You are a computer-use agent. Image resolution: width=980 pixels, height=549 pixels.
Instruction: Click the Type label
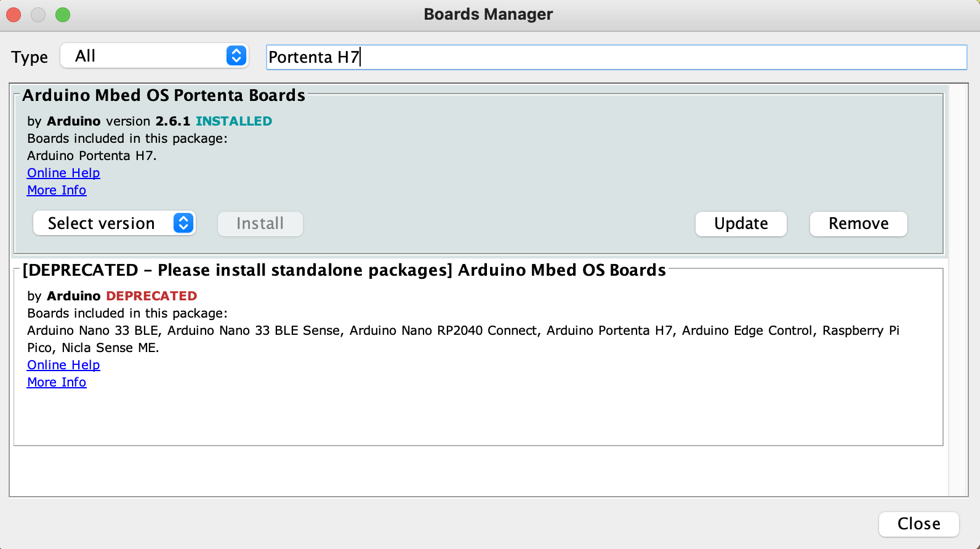point(30,57)
